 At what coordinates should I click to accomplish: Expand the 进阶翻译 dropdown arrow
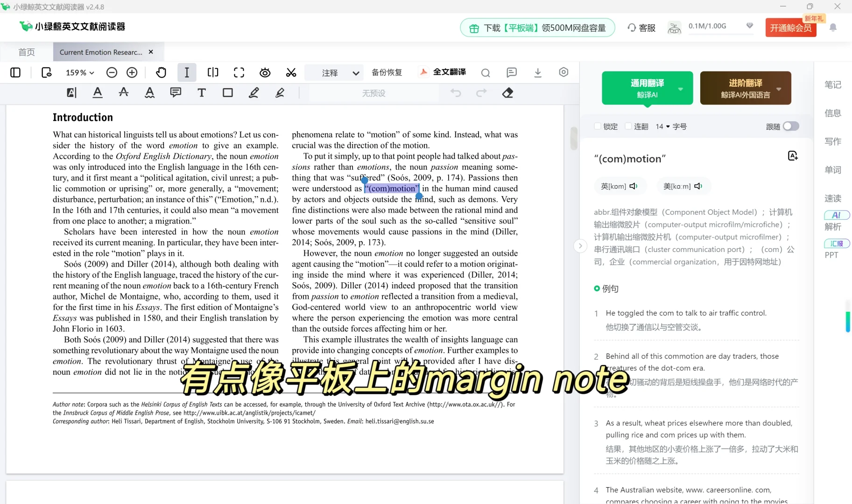point(778,89)
